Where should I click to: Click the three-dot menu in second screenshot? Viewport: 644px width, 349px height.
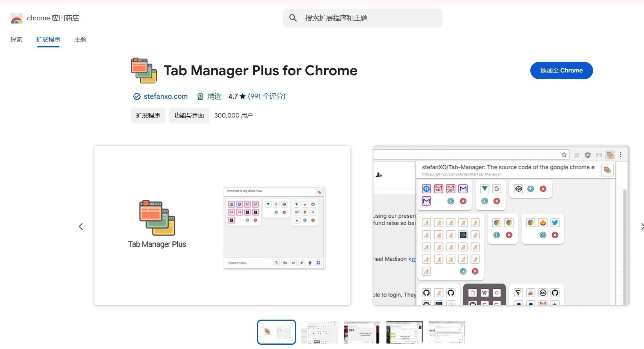[620, 155]
